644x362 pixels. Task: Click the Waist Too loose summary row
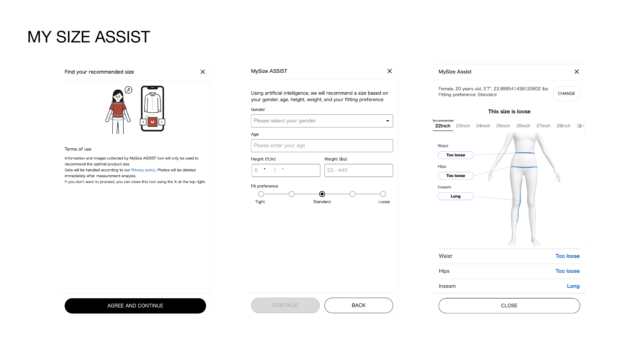click(509, 256)
